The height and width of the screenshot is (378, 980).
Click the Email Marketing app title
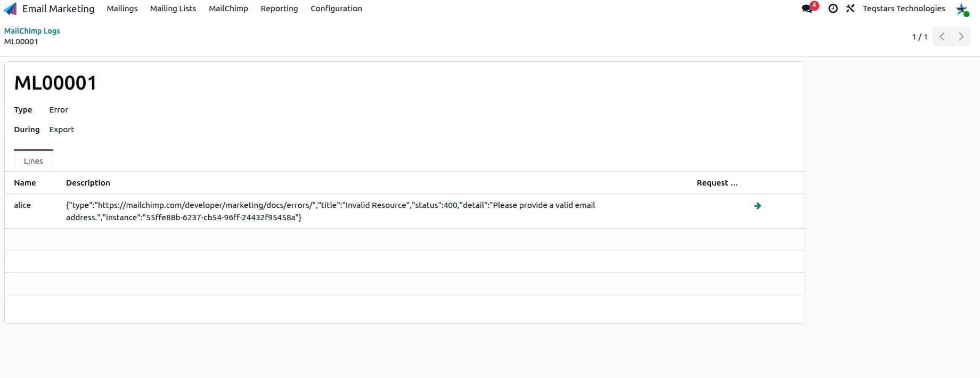click(x=58, y=9)
